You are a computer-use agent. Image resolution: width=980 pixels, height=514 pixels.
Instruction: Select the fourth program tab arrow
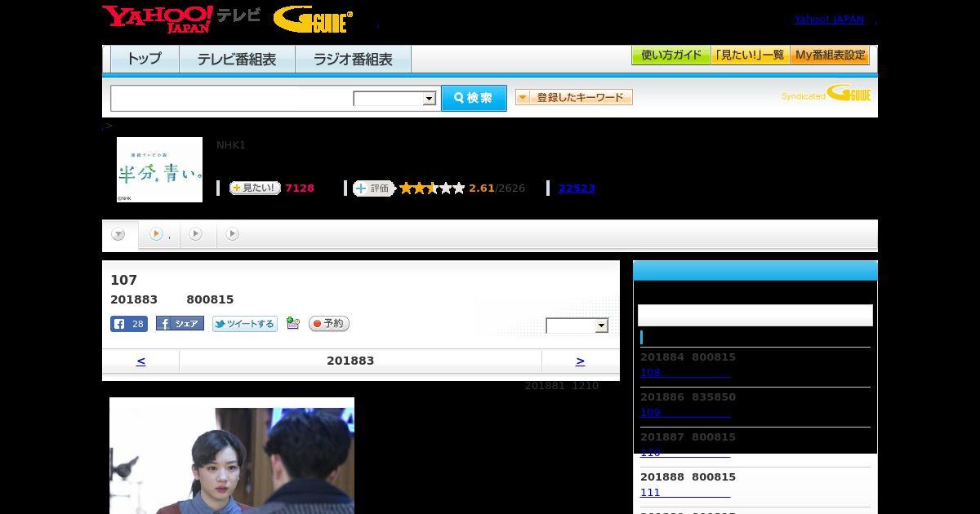tap(233, 234)
